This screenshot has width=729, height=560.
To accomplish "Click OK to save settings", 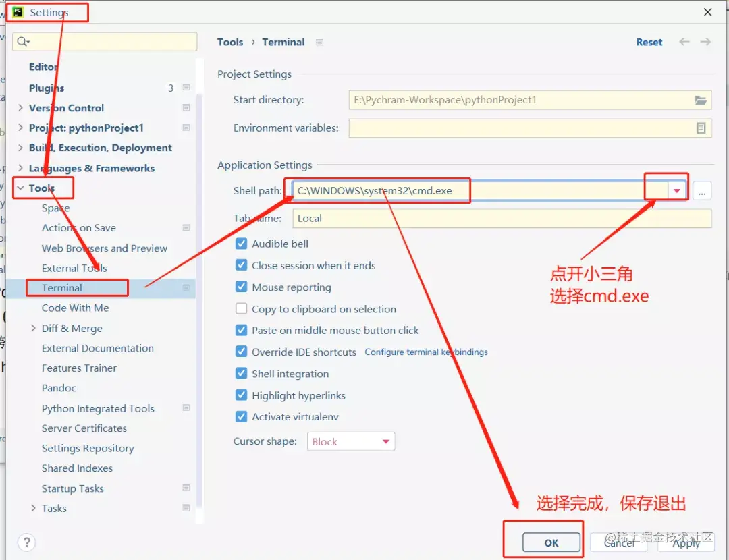I will coord(551,542).
